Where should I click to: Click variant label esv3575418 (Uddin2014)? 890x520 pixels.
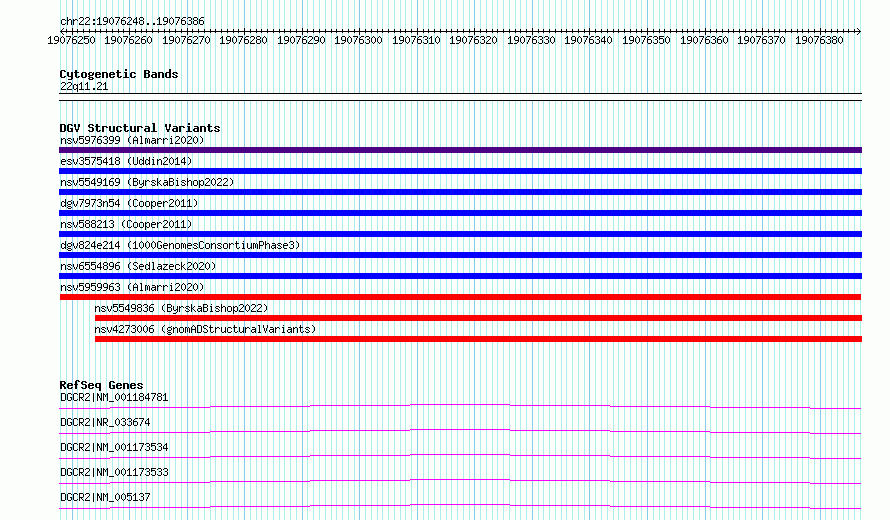(x=126, y=161)
